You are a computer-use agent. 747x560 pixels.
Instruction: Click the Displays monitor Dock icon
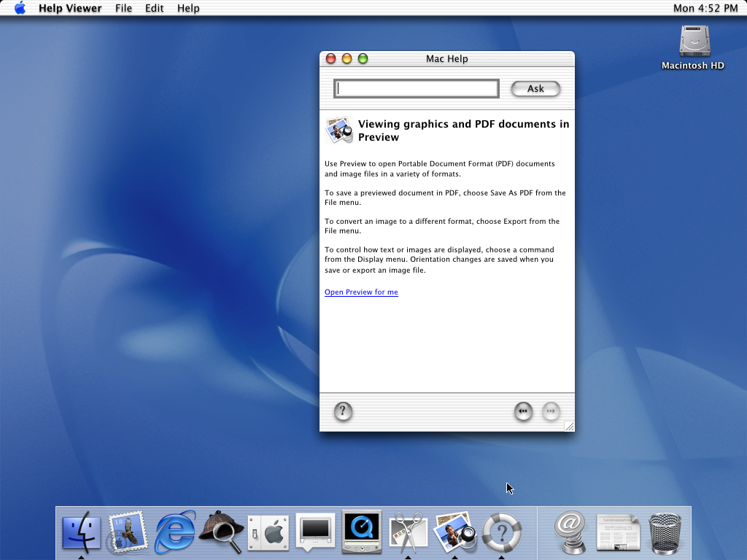point(315,532)
